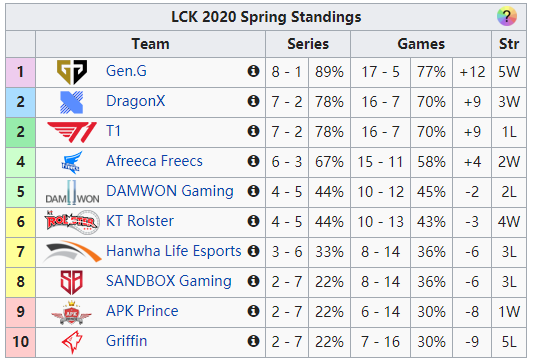
Task: Open Griffin info icon
Action: click(253, 341)
